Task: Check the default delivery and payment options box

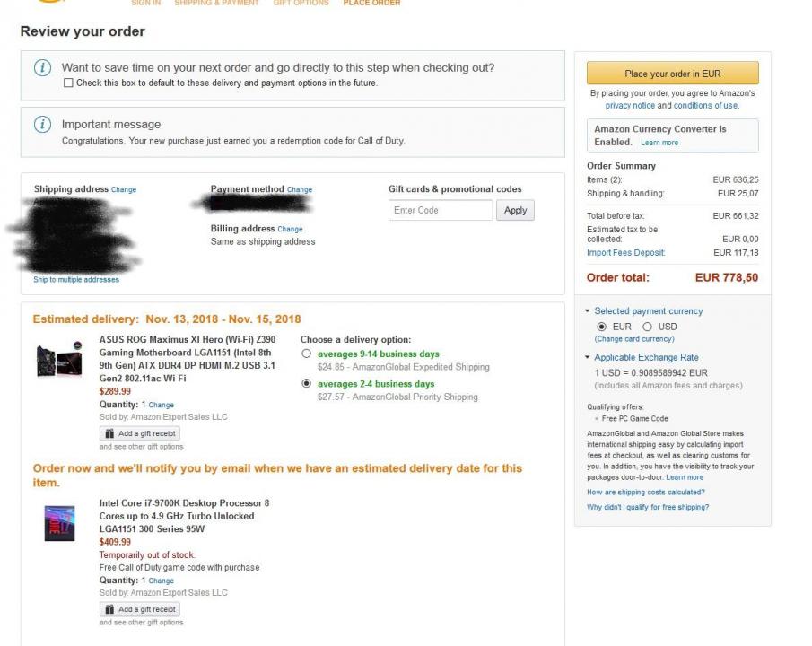Action: click(69, 83)
